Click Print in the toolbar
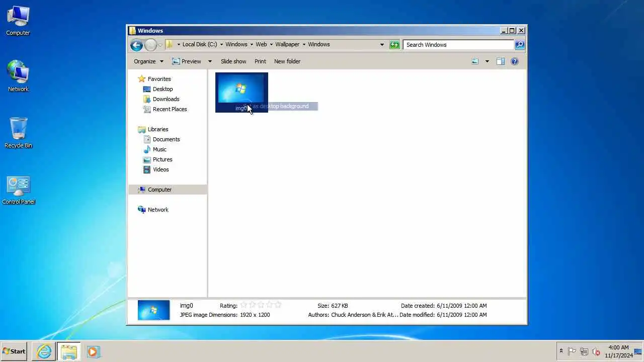The width and height of the screenshot is (644, 362). 260,61
